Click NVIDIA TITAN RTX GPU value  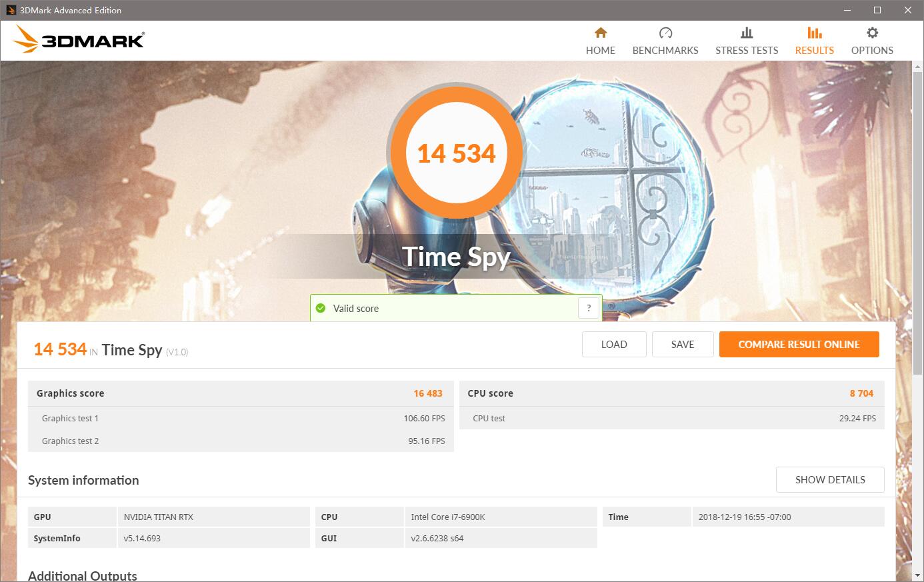tap(159, 517)
